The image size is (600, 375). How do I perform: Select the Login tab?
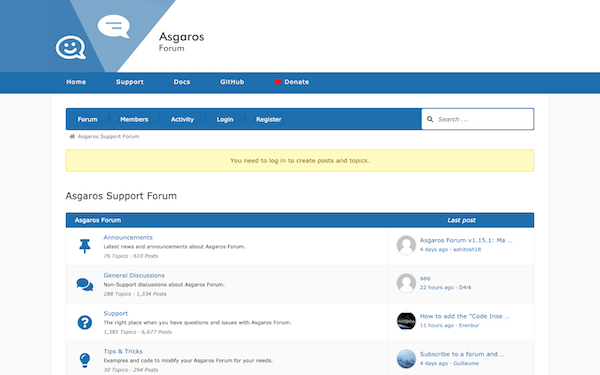(225, 119)
